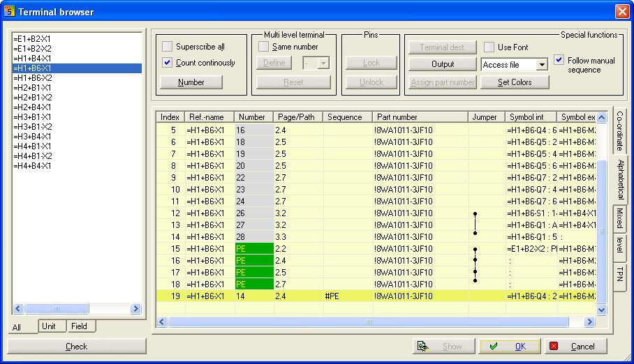Click the Output button
The width and height of the screenshot is (634, 364).
[x=443, y=64]
